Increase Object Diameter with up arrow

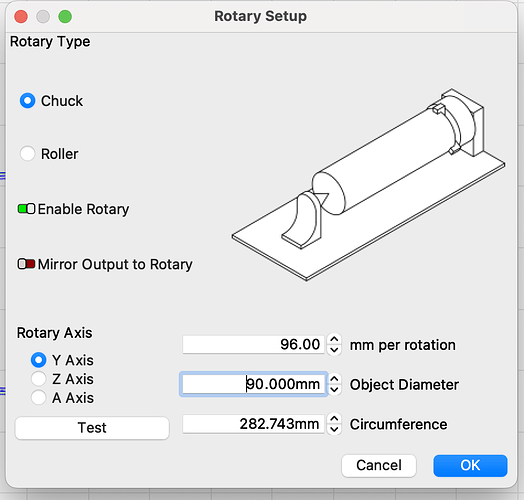coord(334,379)
